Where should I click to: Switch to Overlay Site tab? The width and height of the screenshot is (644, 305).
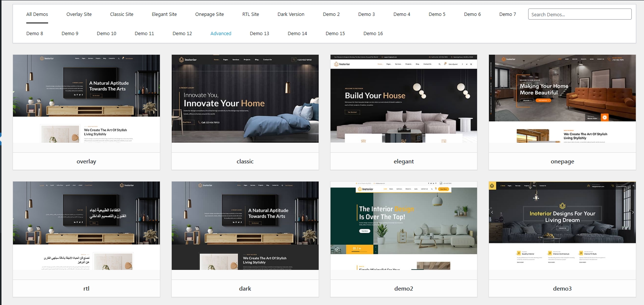79,14
